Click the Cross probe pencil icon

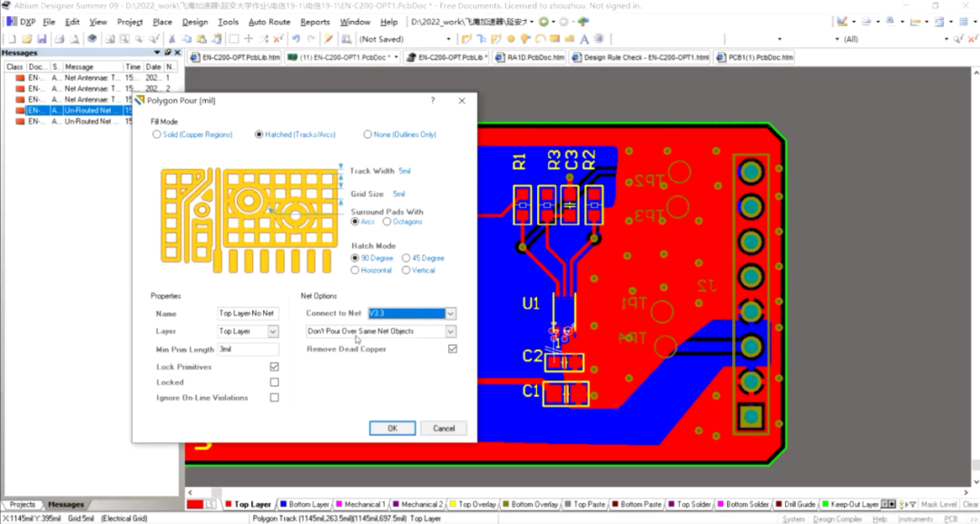[328, 39]
